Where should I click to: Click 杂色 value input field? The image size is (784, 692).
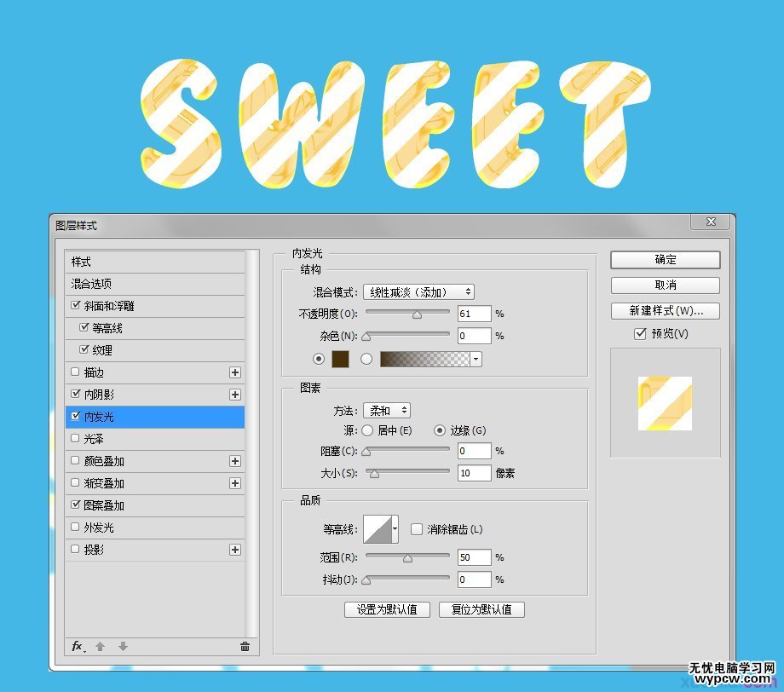(x=475, y=336)
